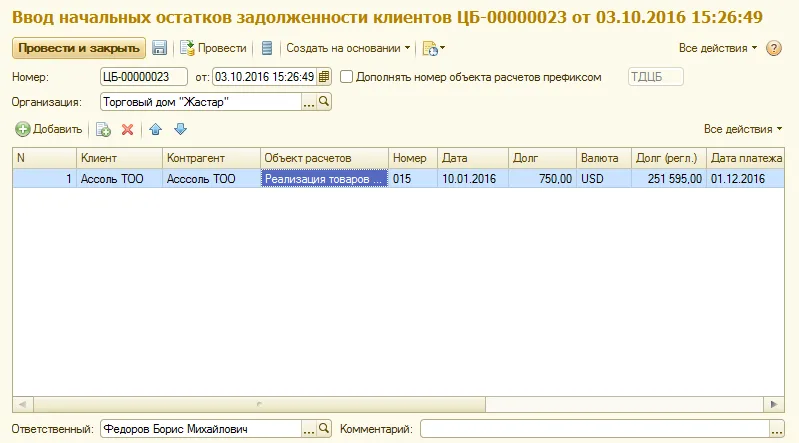The height and width of the screenshot is (443, 799).
Task: Click the copy row icon
Action: point(103,129)
